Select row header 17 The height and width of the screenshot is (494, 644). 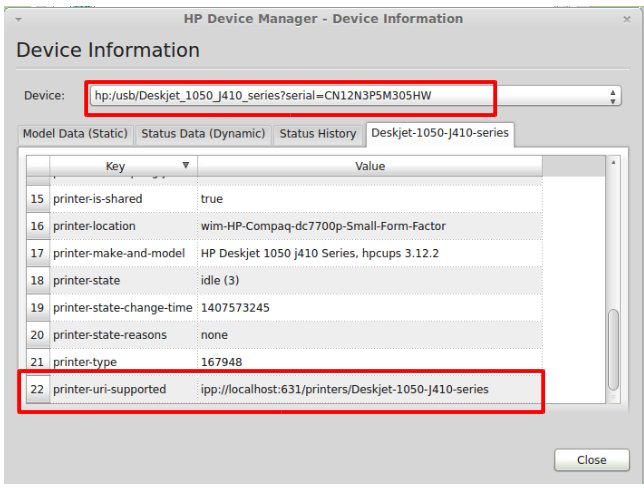38,253
